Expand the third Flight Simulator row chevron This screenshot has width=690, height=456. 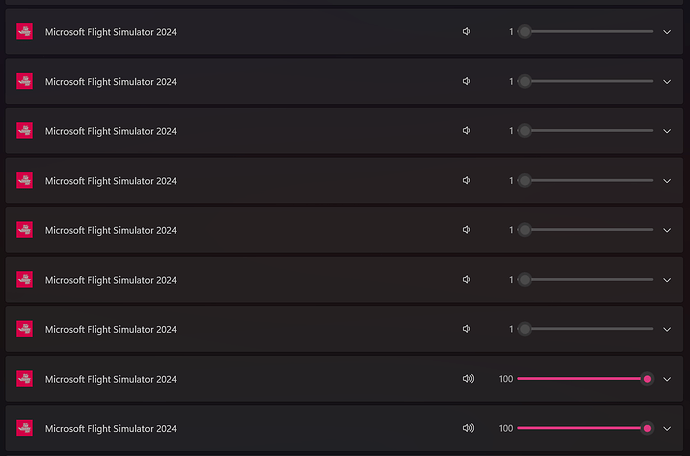[667, 131]
